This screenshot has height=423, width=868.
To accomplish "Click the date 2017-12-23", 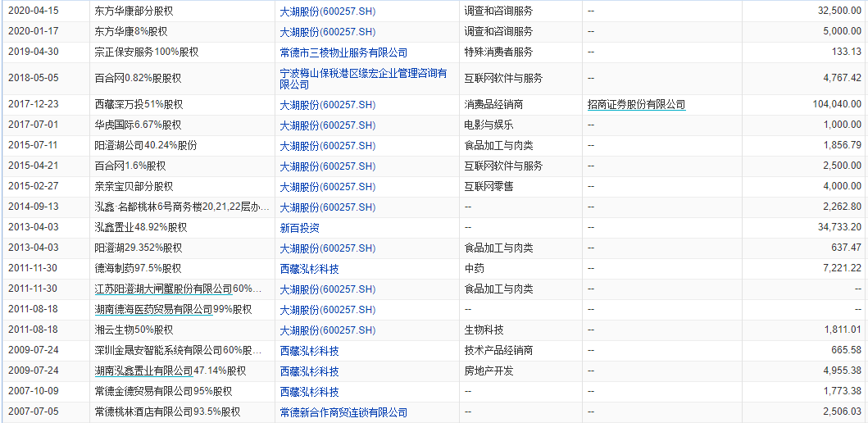I will pyautogui.click(x=34, y=104).
